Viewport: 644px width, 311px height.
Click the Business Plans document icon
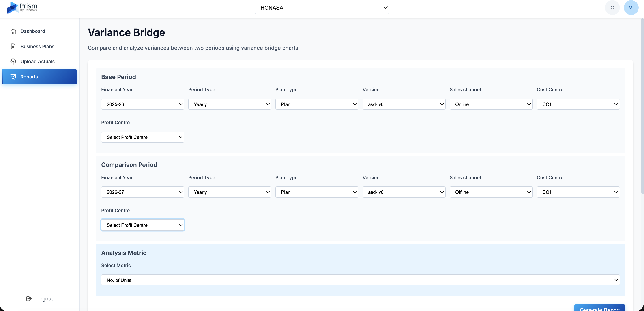coord(13,47)
